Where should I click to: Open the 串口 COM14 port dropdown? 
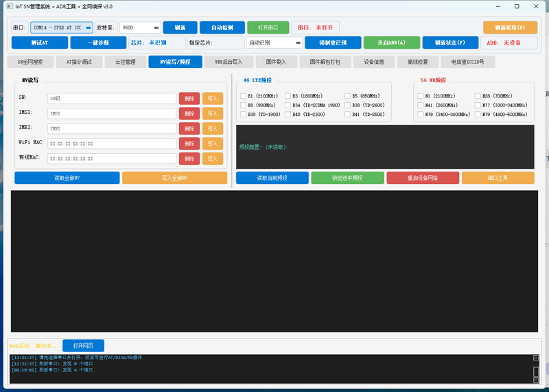coord(62,27)
